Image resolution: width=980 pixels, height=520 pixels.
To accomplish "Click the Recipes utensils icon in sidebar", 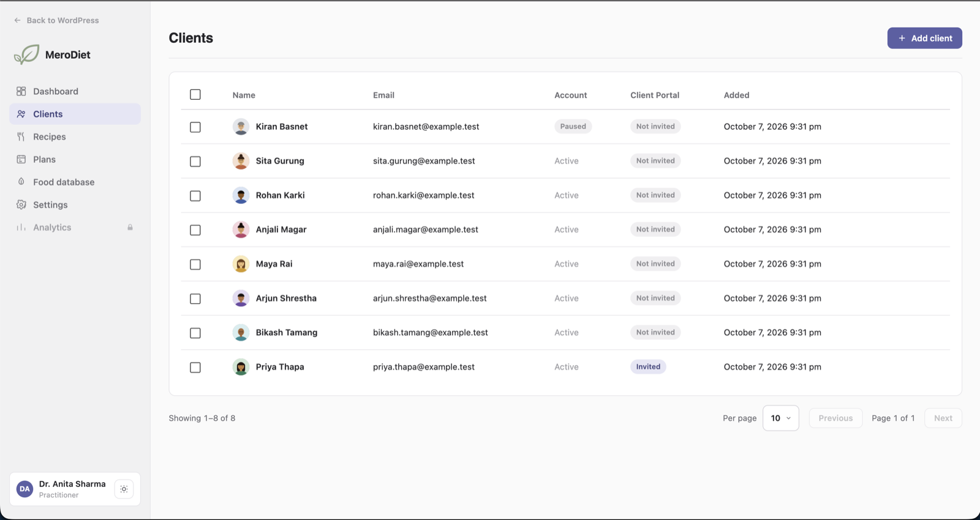I will pos(21,137).
